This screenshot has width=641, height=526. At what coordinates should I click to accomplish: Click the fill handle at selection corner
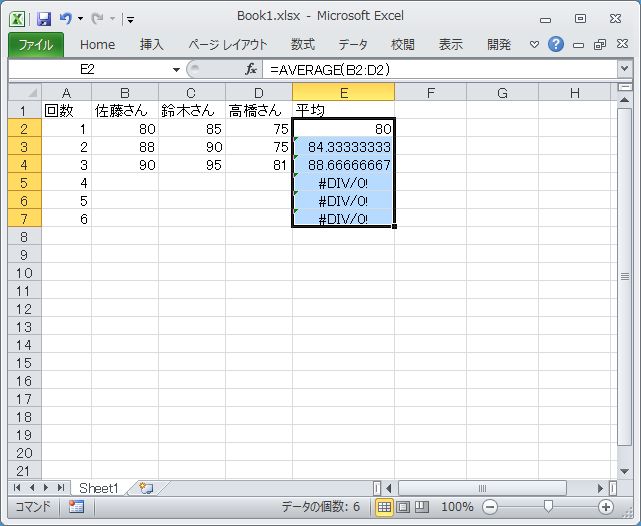coord(394,226)
